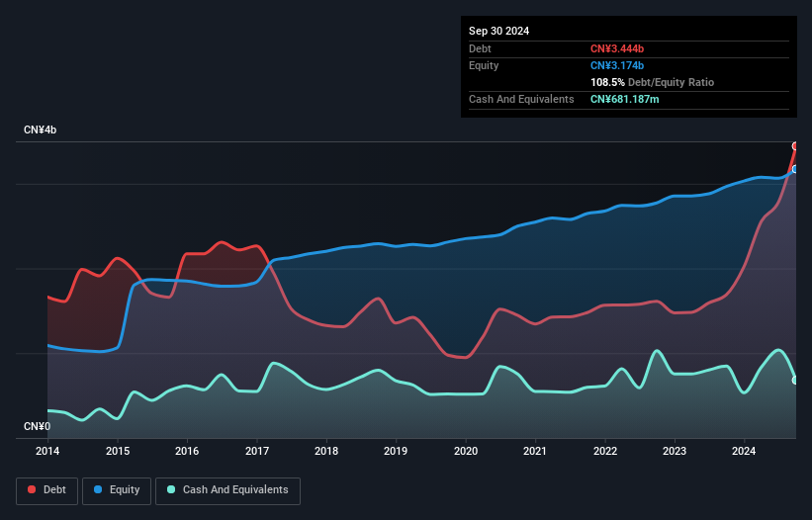Click the Sep 30 2024 tooltip date
Screen dimensions: 812x520
point(498,31)
